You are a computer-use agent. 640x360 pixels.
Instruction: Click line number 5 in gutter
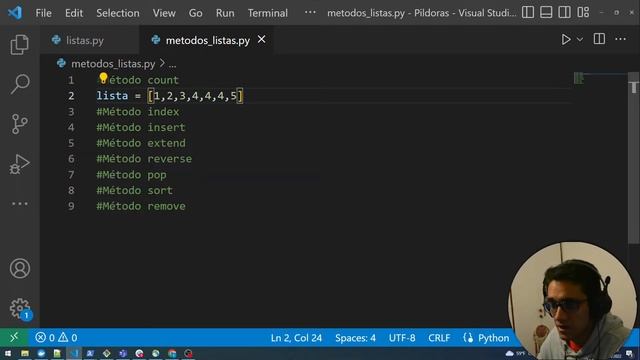(x=71, y=143)
